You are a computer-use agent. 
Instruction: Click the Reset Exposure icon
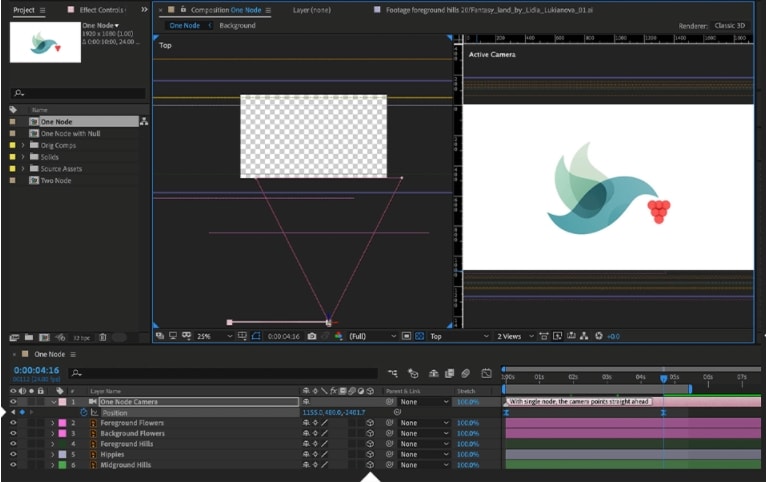pyautogui.click(x=599, y=336)
